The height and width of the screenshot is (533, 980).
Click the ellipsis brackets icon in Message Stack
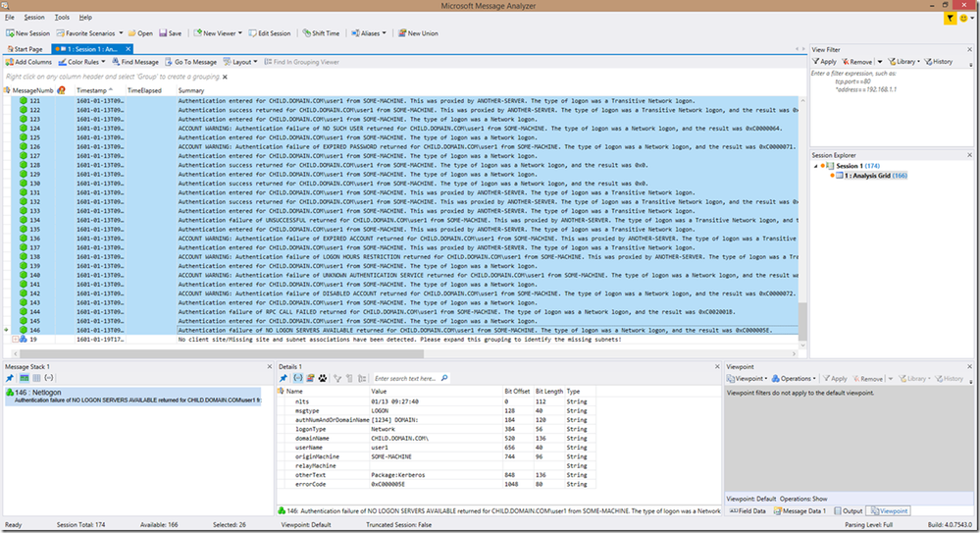(49, 378)
